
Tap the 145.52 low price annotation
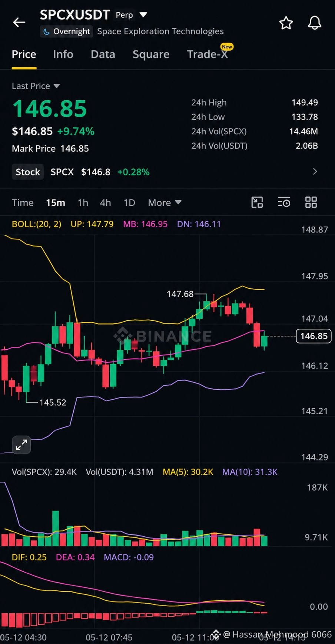[53, 402]
